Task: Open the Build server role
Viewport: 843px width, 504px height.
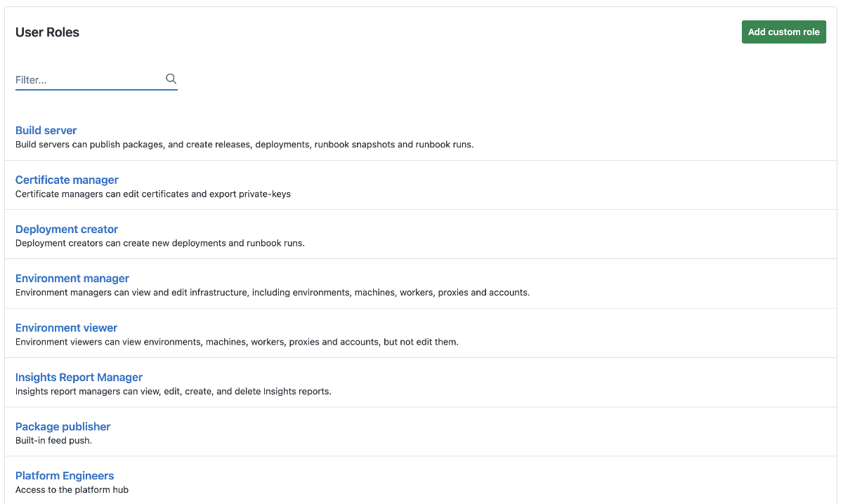Action: (46, 130)
